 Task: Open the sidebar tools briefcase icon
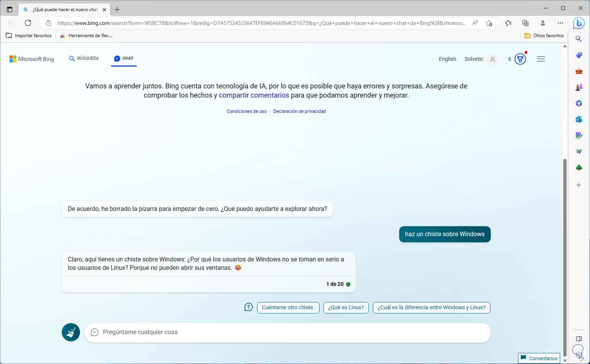579,71
